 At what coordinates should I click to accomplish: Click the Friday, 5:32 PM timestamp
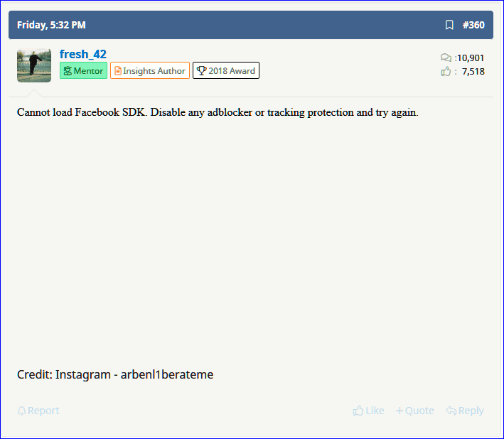51,25
